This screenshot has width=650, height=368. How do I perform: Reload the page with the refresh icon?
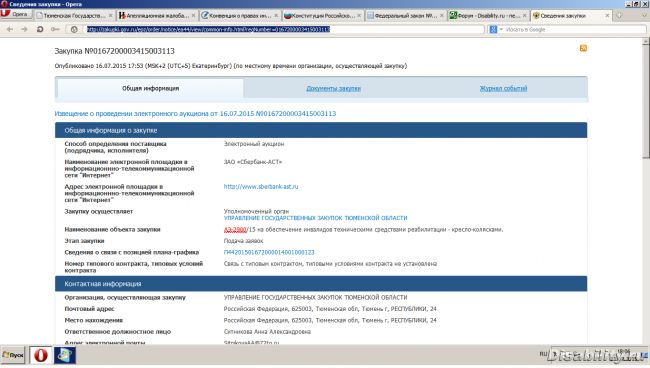[x=40, y=29]
